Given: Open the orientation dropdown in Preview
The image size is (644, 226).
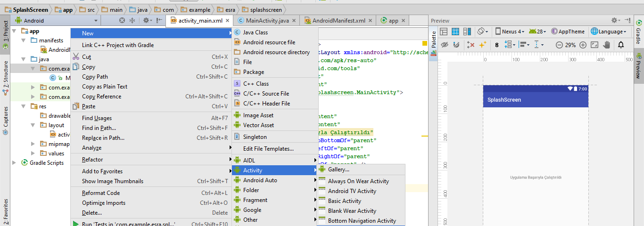Looking at the screenshot, I should [483, 32].
